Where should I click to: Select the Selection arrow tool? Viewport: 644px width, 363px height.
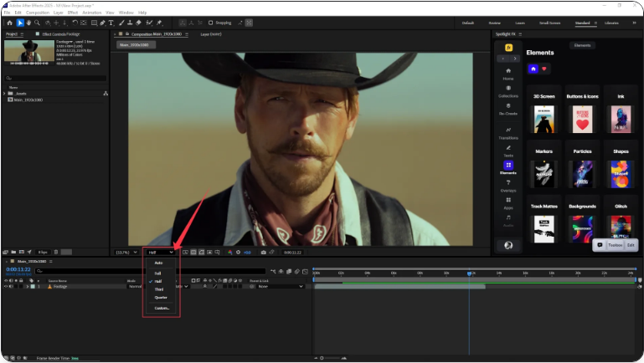coord(21,23)
